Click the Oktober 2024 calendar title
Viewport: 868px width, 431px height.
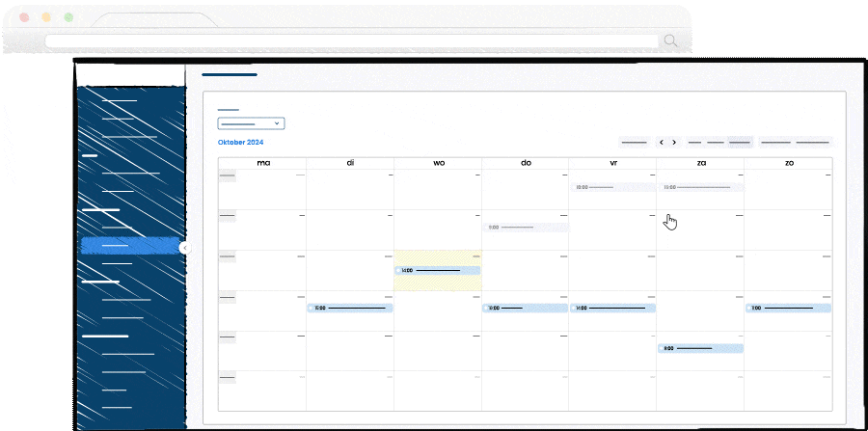coord(241,142)
